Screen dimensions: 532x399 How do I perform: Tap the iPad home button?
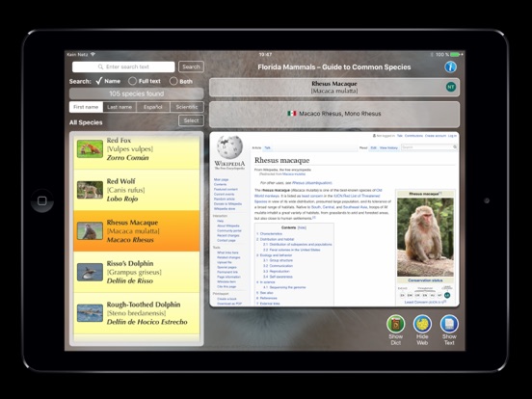click(x=42, y=200)
